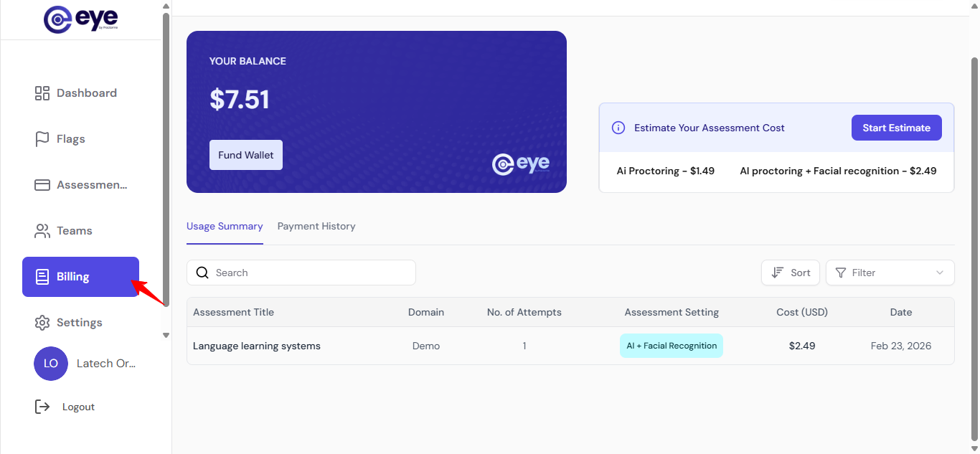The image size is (980, 454).
Task: Click the Start Estimate button
Action: coord(897,128)
